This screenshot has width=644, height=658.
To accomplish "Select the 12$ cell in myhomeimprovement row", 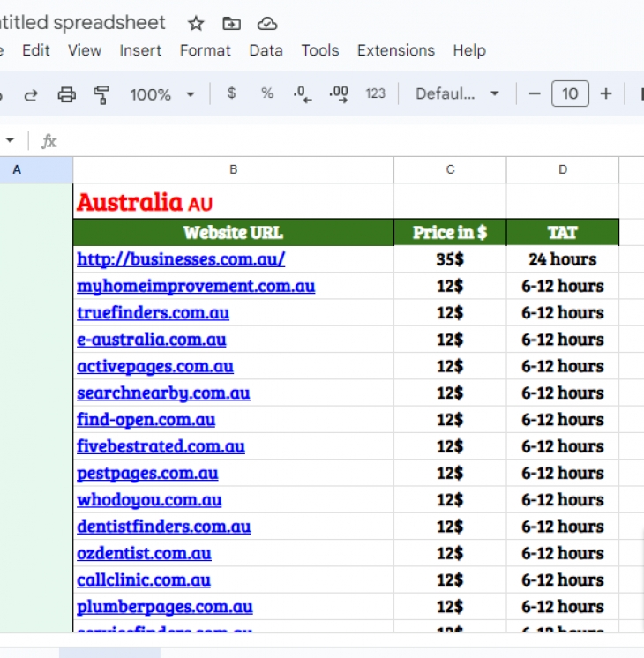I will [x=450, y=286].
